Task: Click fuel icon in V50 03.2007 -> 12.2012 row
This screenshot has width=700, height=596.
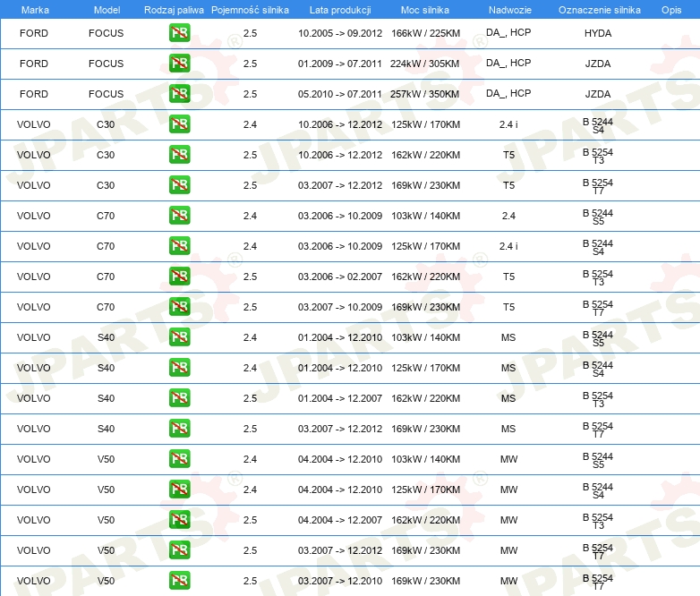Action: point(179,550)
